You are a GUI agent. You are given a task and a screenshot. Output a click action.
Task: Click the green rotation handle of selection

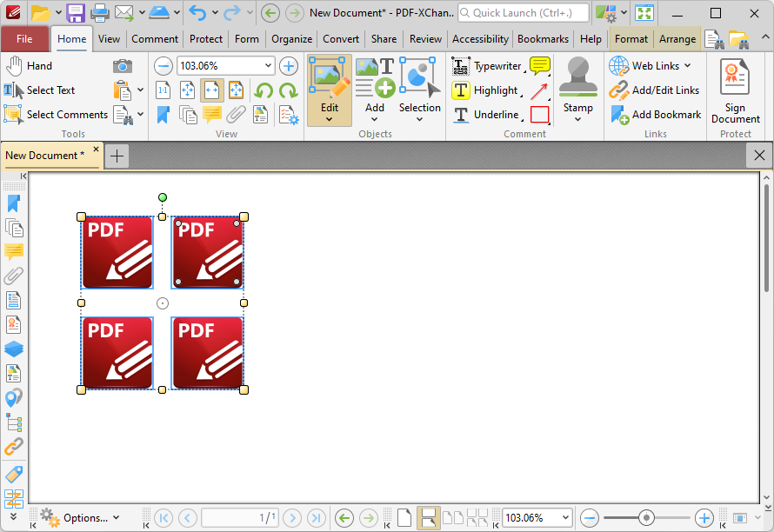pos(163,197)
